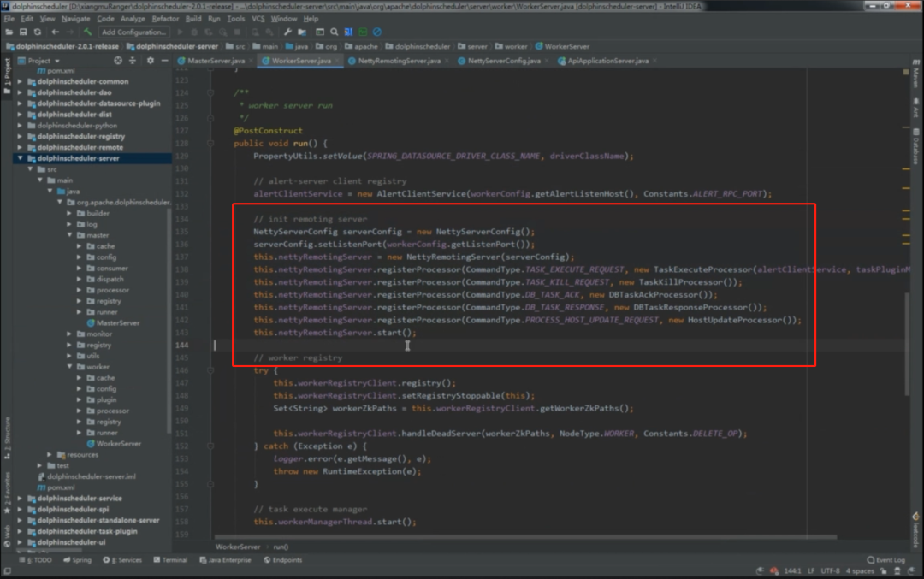Hide the Project panel with minus icon
Image resolution: width=924 pixels, height=579 pixels.
[x=164, y=61]
